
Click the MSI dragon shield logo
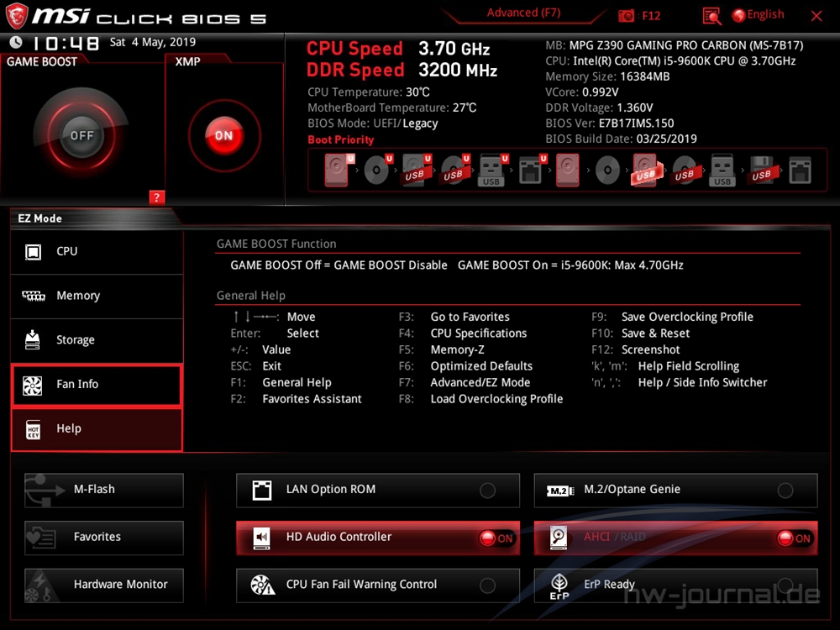tap(16, 16)
